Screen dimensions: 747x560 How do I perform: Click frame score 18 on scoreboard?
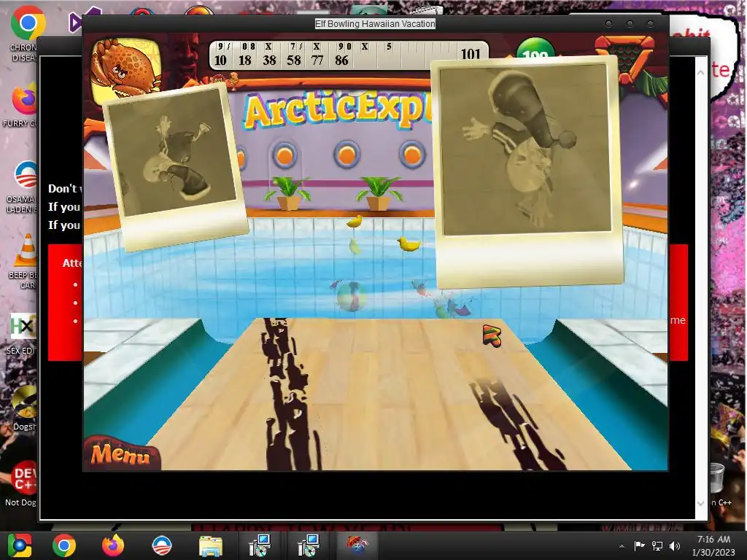coord(245,61)
